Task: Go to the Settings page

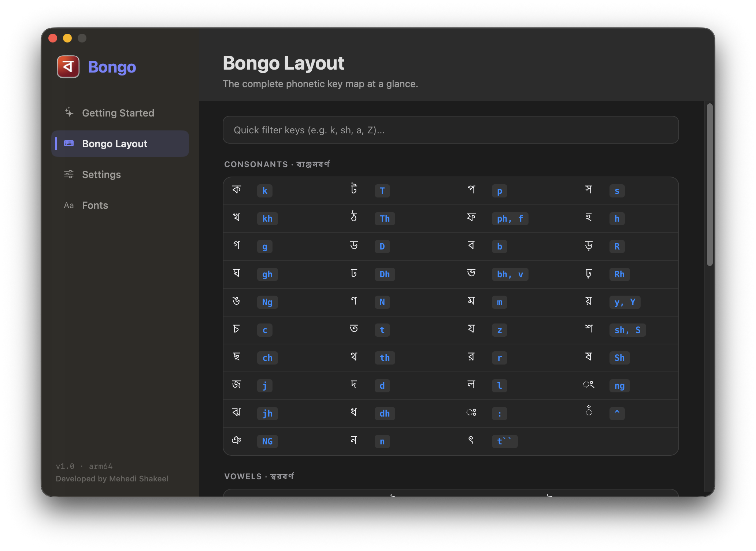Action: (x=120, y=174)
